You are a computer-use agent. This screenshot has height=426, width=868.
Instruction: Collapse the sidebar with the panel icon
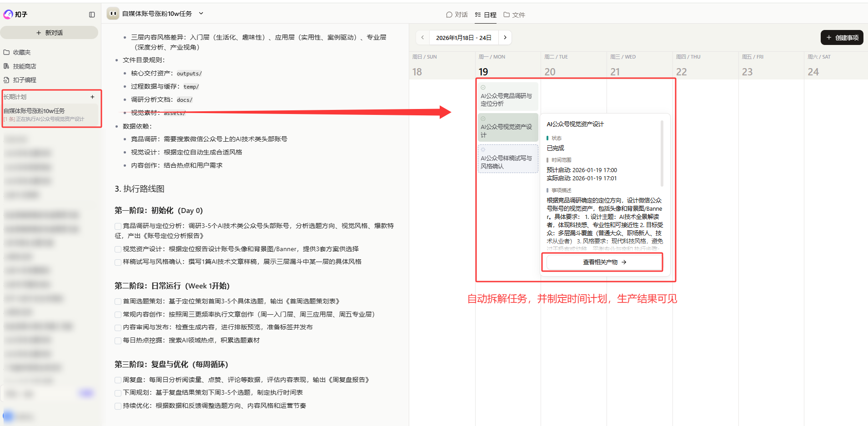point(92,15)
